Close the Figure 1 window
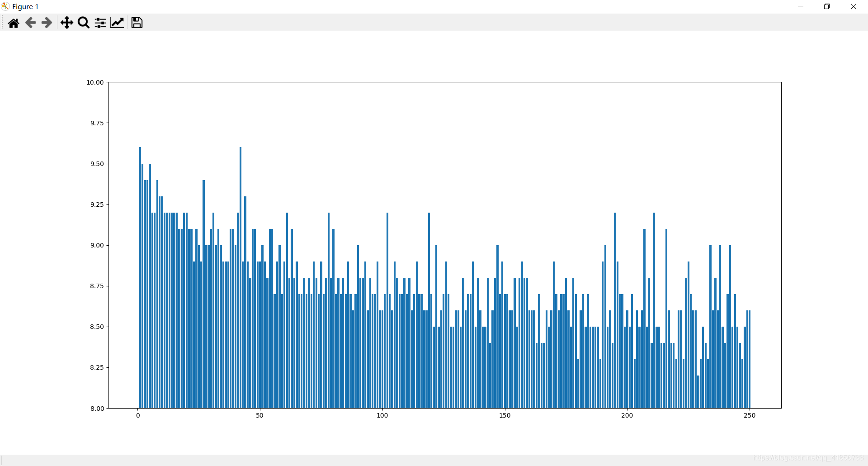 click(x=854, y=6)
